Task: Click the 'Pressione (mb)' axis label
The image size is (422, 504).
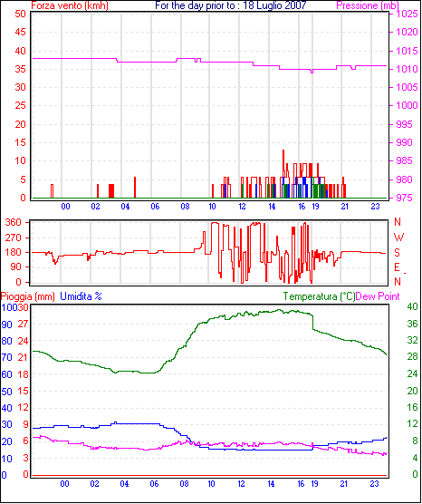Action: pyautogui.click(x=368, y=5)
